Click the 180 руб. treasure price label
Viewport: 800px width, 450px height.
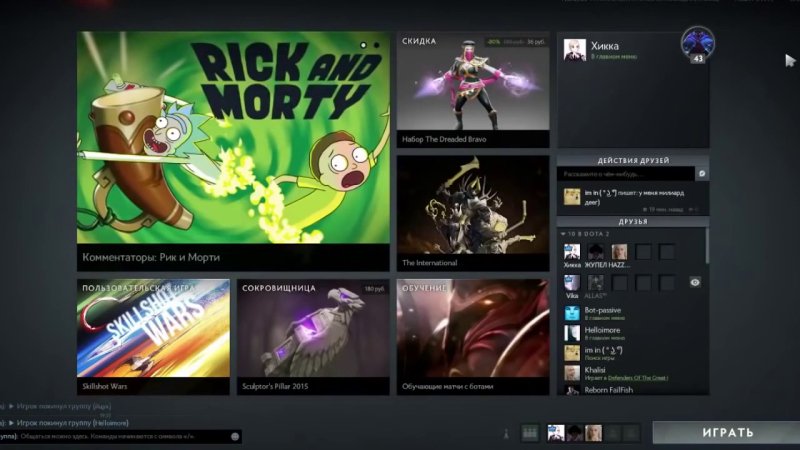pyautogui.click(x=375, y=289)
